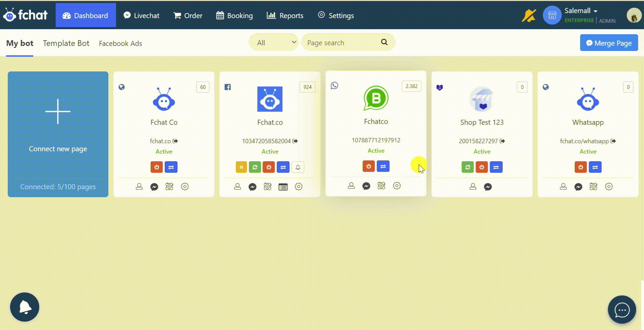Open messenger chat icon on Fchatco card

pos(366,186)
